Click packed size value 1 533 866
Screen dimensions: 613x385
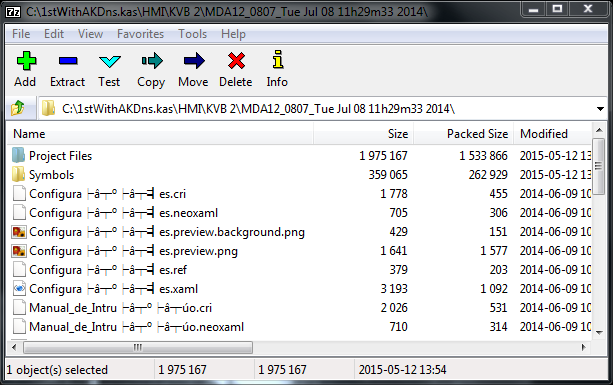coord(483,156)
